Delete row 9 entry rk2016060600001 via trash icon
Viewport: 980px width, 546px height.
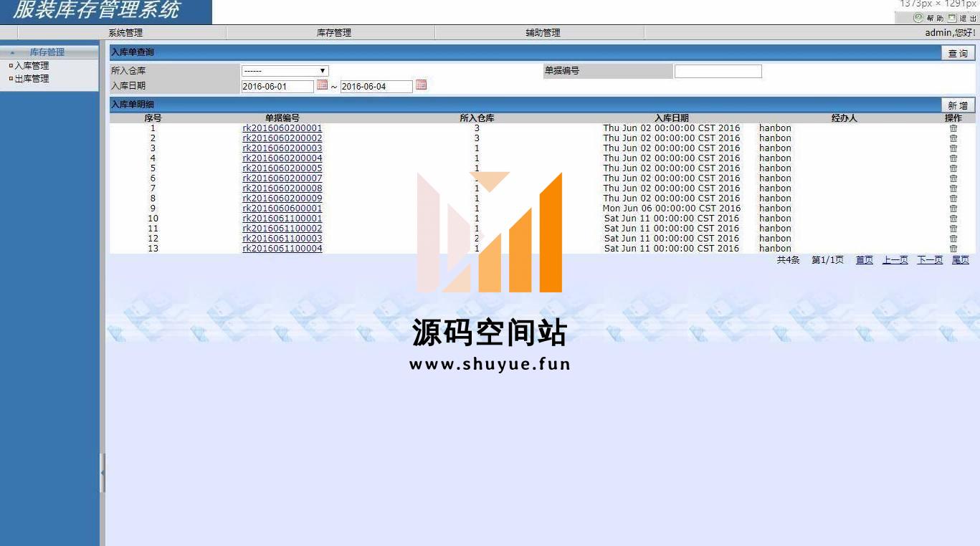tap(953, 209)
